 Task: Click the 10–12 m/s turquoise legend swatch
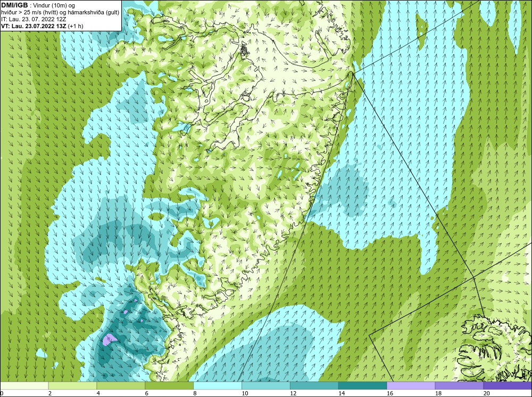[265, 385]
